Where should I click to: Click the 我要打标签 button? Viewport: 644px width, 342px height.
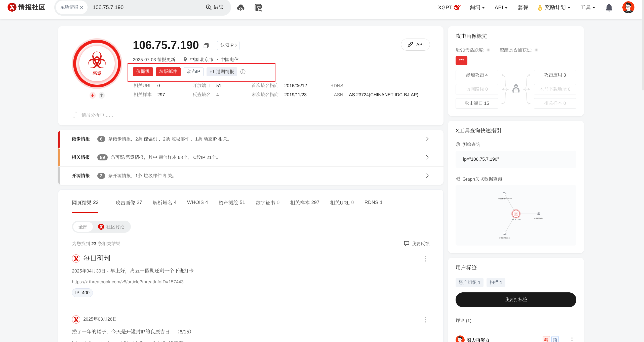(x=516, y=299)
